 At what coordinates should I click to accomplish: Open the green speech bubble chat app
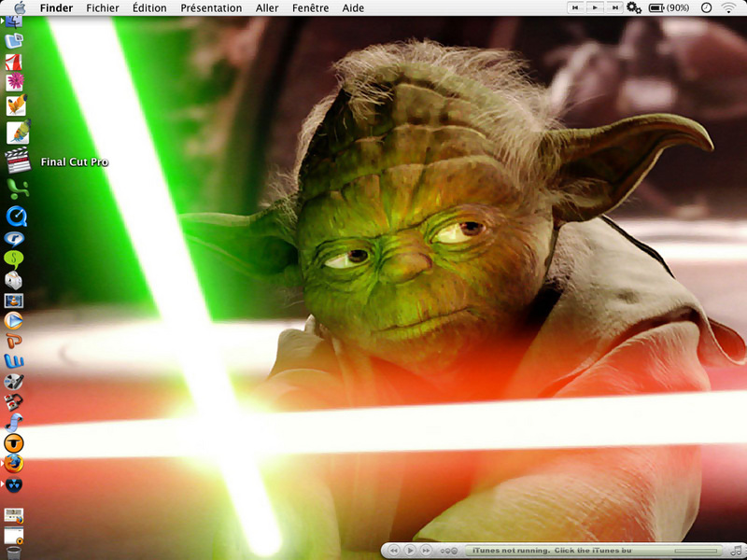tap(13, 259)
